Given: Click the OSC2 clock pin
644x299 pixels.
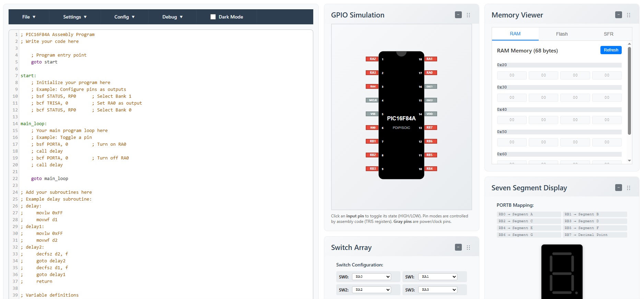Looking at the screenshot, I should point(430,100).
